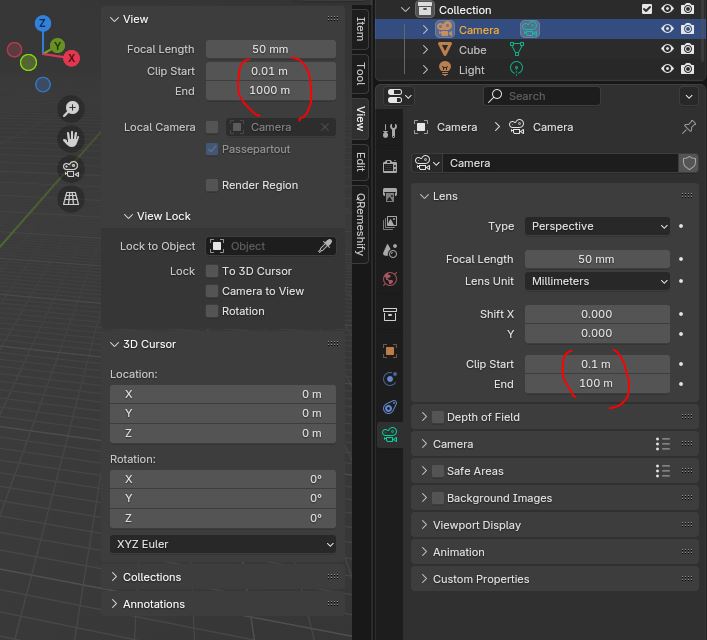Click the eyedropper next to Lock to Object

(x=325, y=246)
